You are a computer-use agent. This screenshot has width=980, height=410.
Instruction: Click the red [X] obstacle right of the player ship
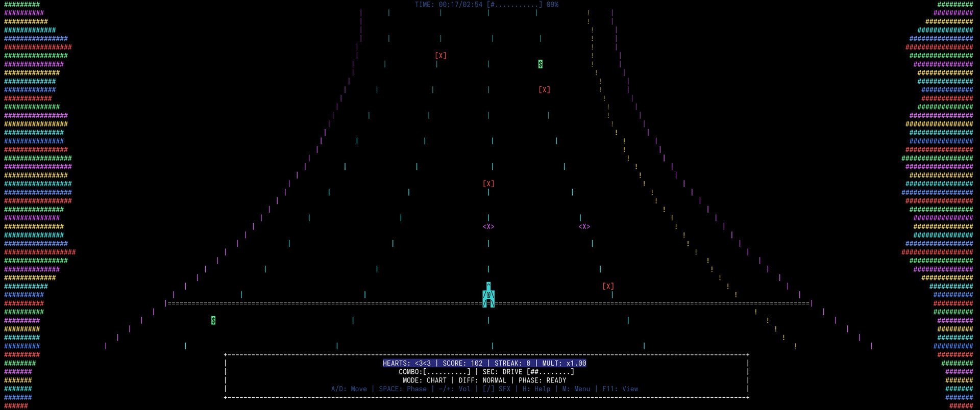point(608,287)
